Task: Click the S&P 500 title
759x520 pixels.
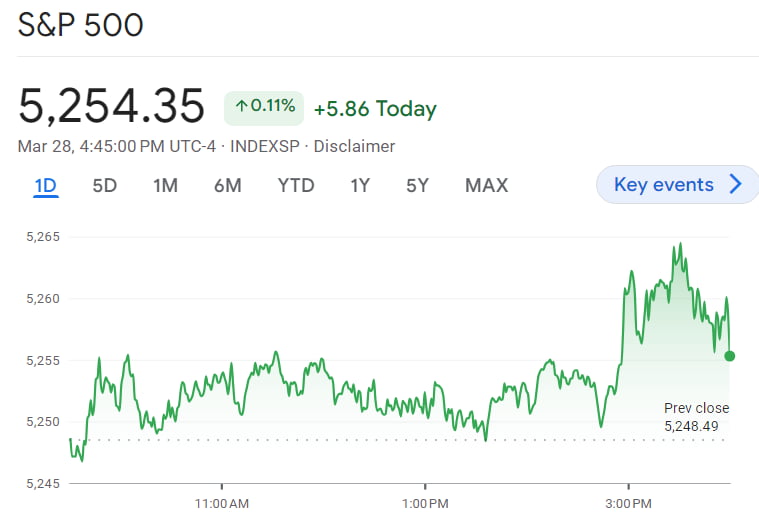Action: point(80,25)
